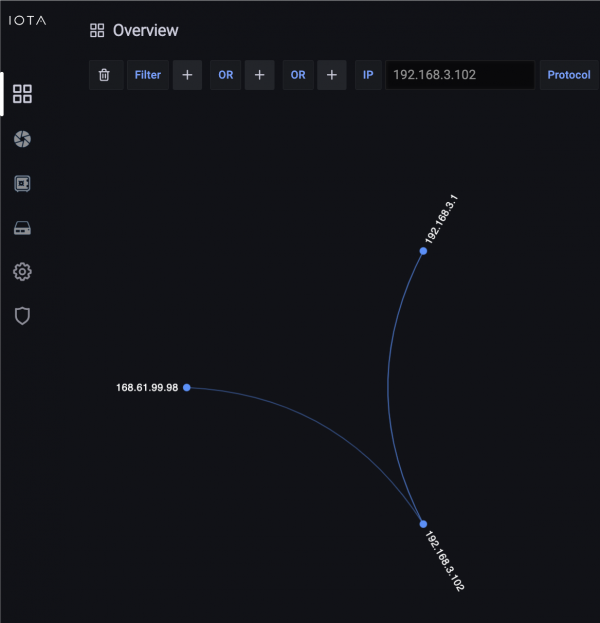This screenshot has width=600, height=623.
Task: Select the 168.61.99.98 node in graph
Action: (x=187, y=387)
